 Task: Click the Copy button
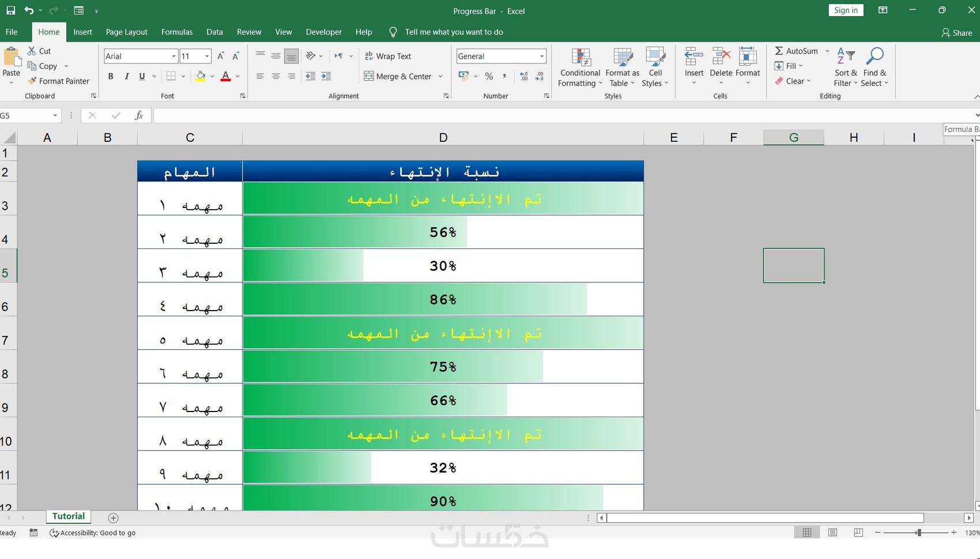pyautogui.click(x=43, y=66)
